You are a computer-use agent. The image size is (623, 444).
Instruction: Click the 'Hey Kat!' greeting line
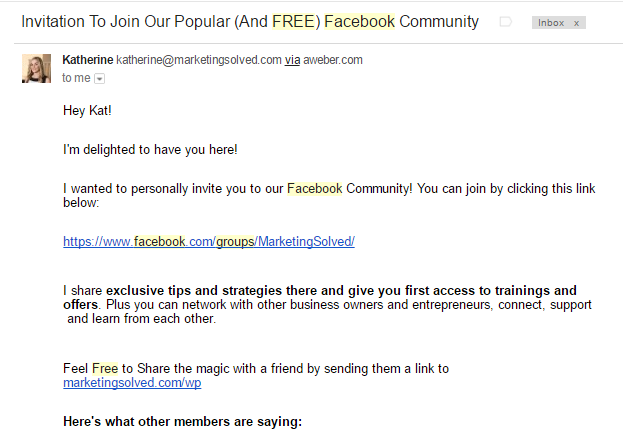[87, 111]
